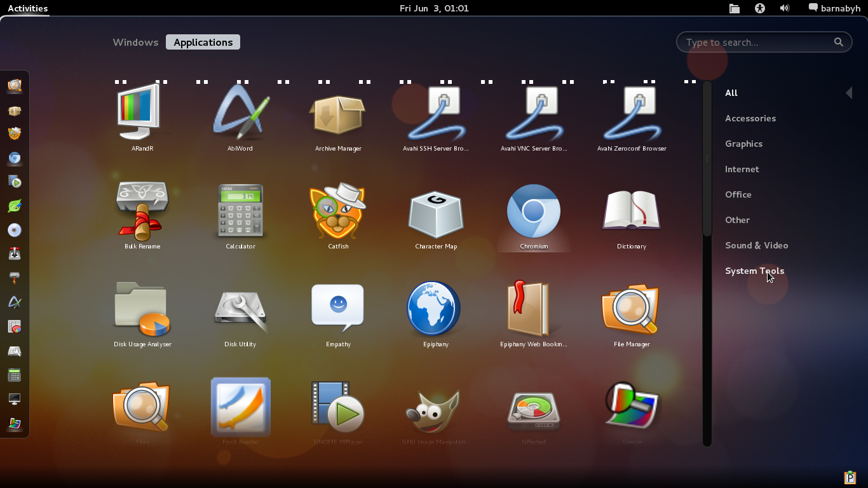Filter applications by Accessories
The height and width of the screenshot is (488, 868).
click(750, 118)
